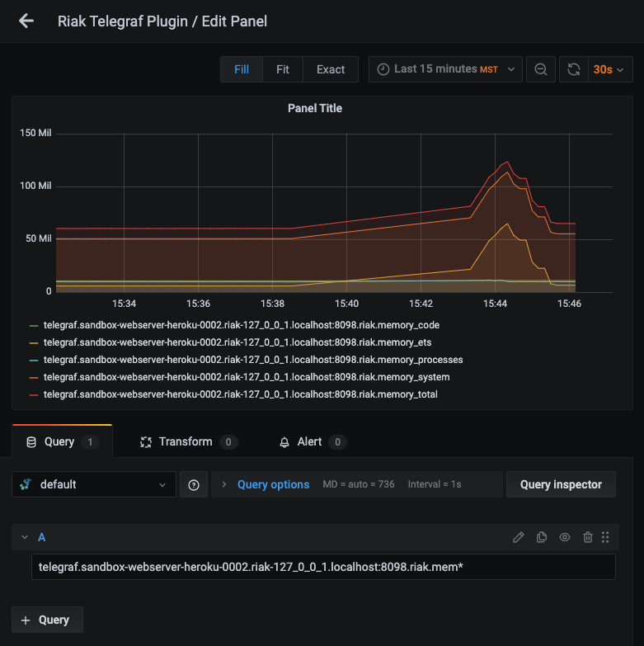Hide query A with eye icon

point(565,537)
